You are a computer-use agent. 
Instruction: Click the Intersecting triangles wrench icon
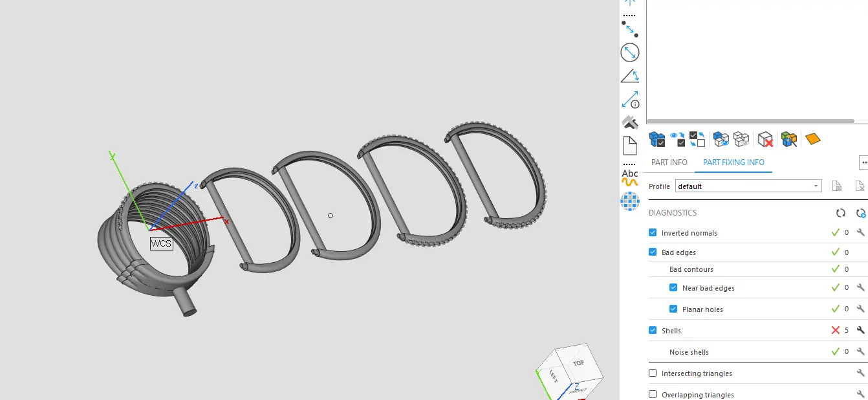pyautogui.click(x=860, y=373)
